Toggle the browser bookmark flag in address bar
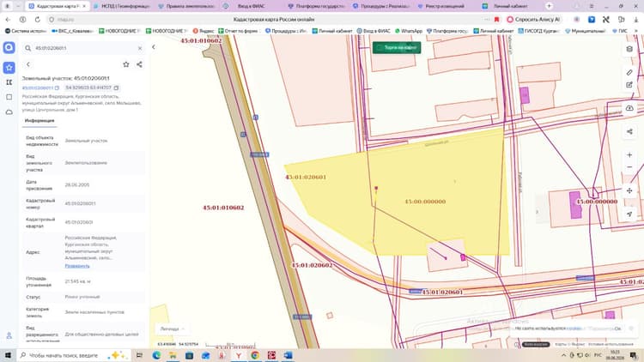644x362 pixels. 496,19
